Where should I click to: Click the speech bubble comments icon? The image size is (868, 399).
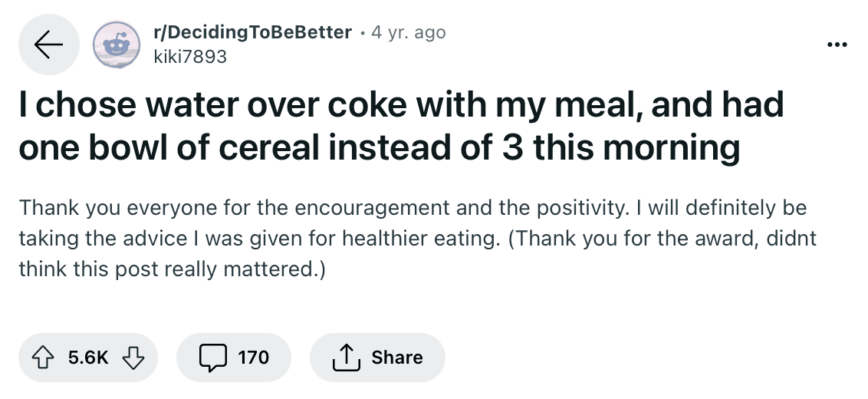click(x=213, y=358)
